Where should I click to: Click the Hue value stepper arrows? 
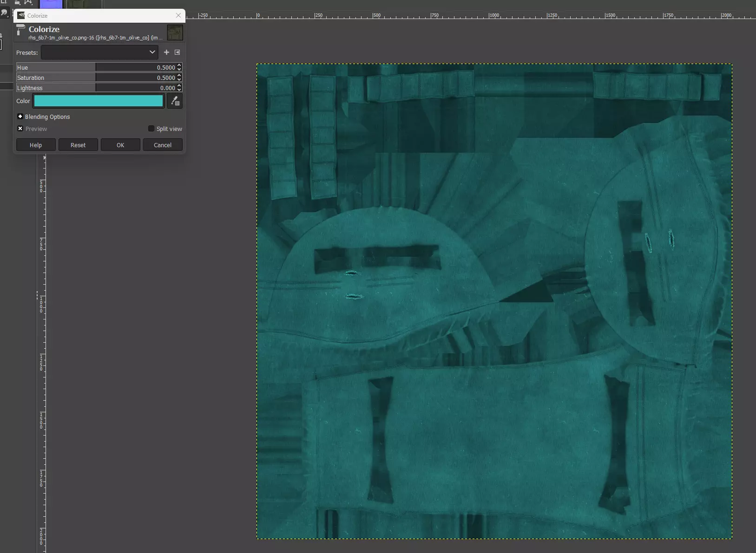point(179,67)
